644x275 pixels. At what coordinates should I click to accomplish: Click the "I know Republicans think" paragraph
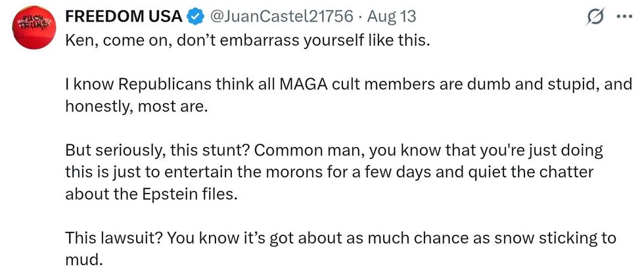[x=348, y=85]
